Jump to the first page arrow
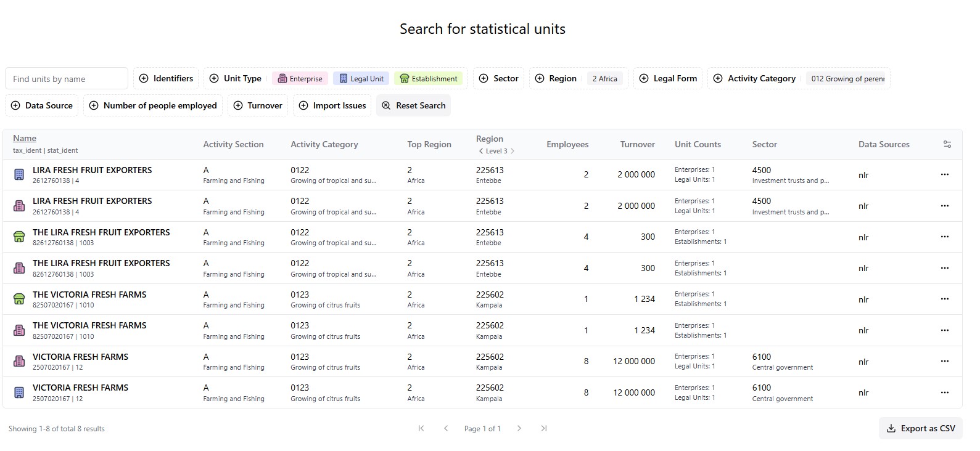This screenshot has height=451, width=980. coord(421,428)
